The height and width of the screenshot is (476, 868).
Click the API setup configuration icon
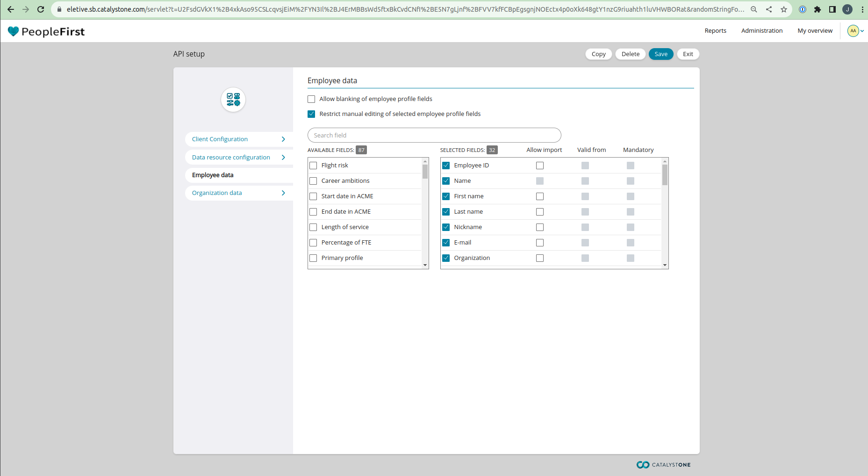pyautogui.click(x=233, y=100)
